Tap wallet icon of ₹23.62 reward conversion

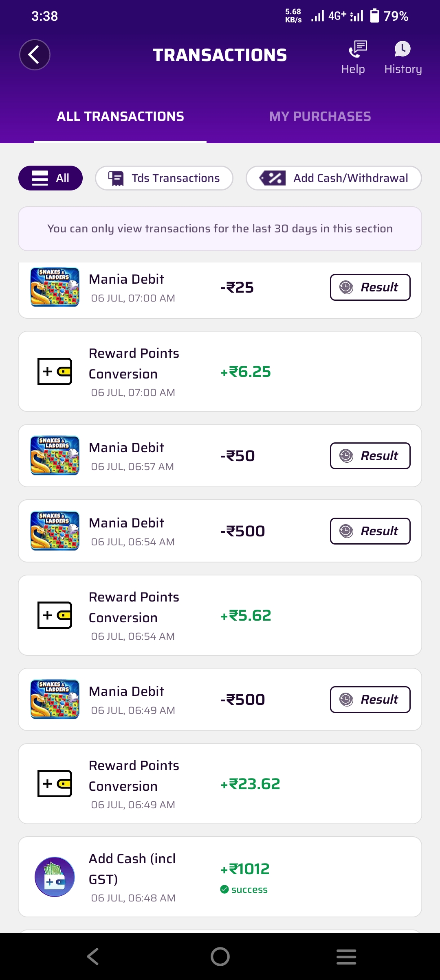point(55,783)
